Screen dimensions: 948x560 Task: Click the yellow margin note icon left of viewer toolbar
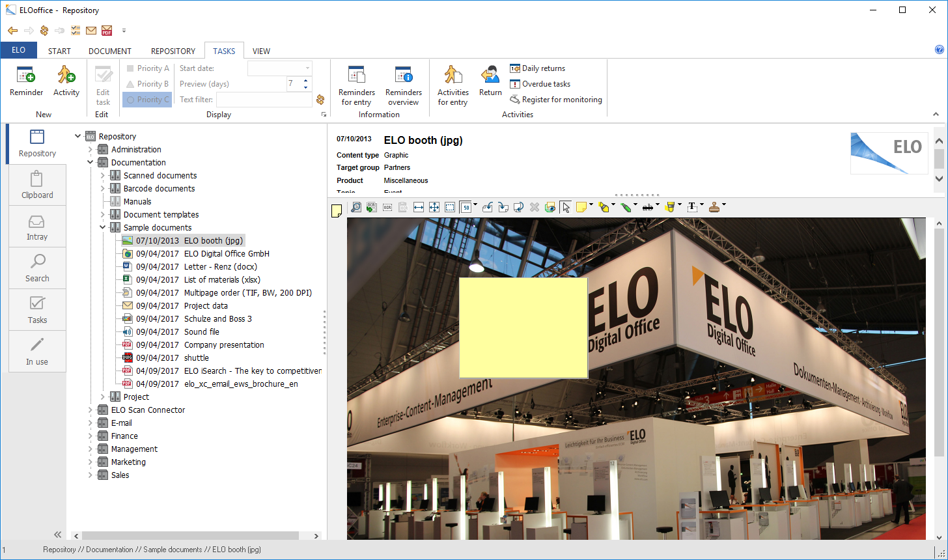(x=337, y=211)
